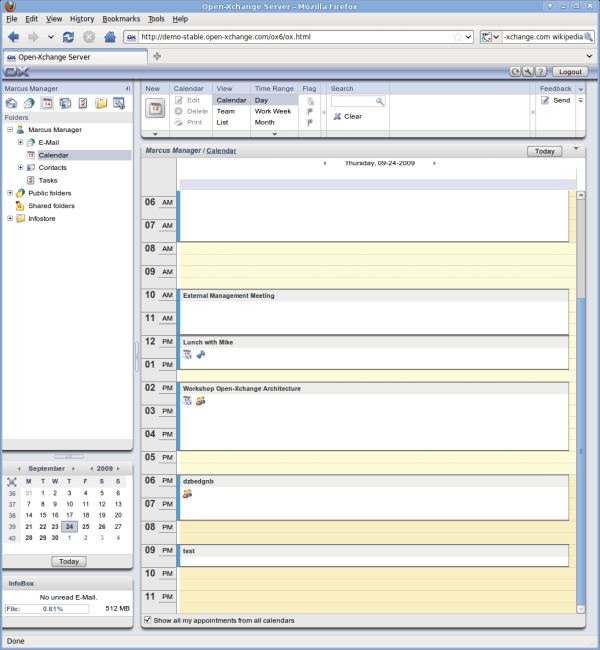Select the Team view

pos(226,111)
